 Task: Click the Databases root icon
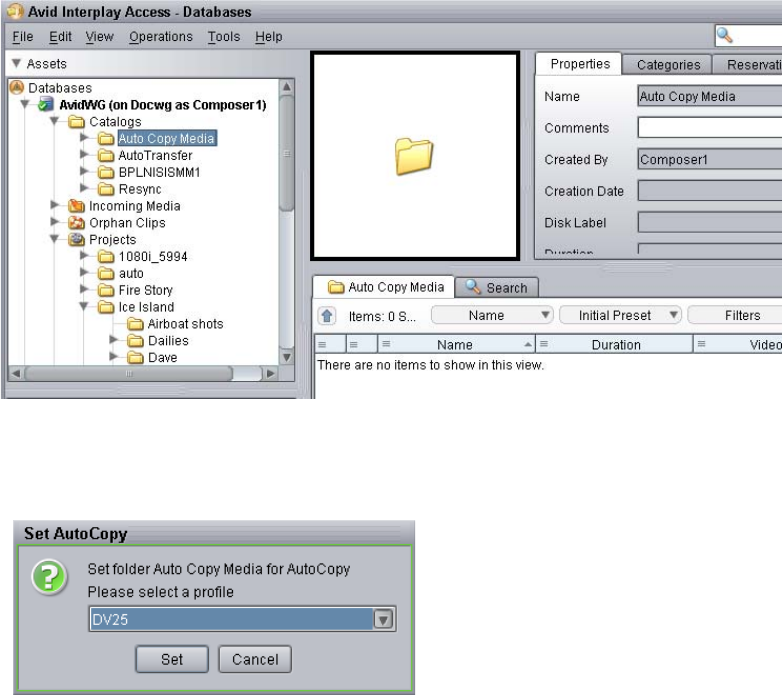click(17, 88)
